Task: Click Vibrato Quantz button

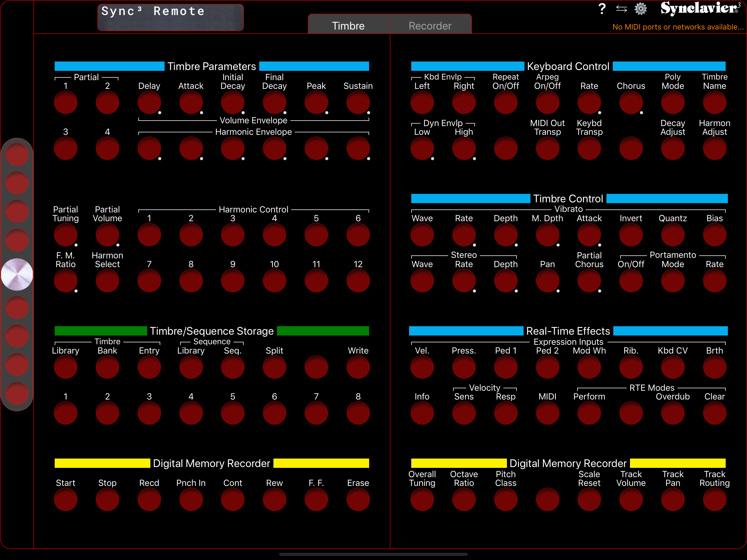Action: pyautogui.click(x=673, y=235)
